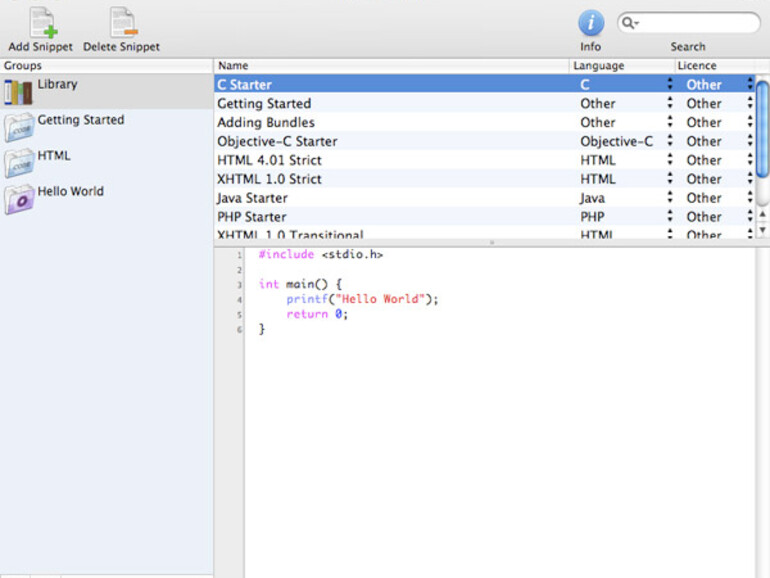This screenshot has height=578, width=770.
Task: Open licence dropdown for PHP Starter
Action: (x=749, y=217)
